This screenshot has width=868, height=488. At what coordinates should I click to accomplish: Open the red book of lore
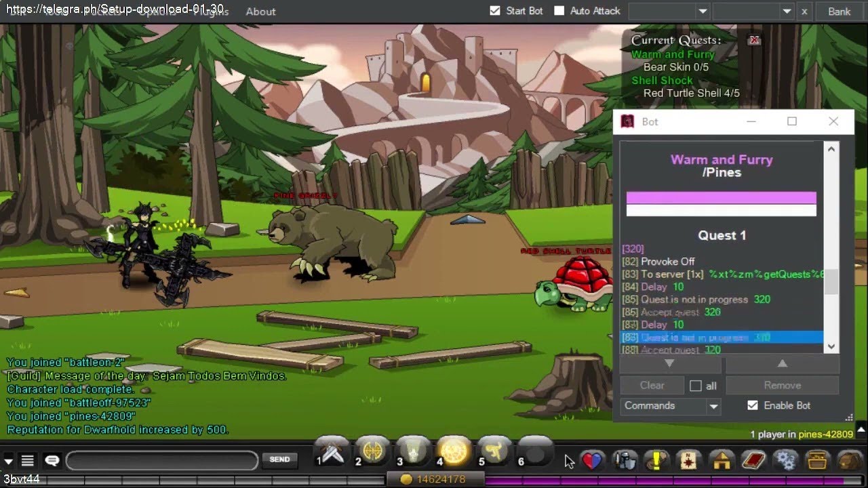click(x=753, y=460)
